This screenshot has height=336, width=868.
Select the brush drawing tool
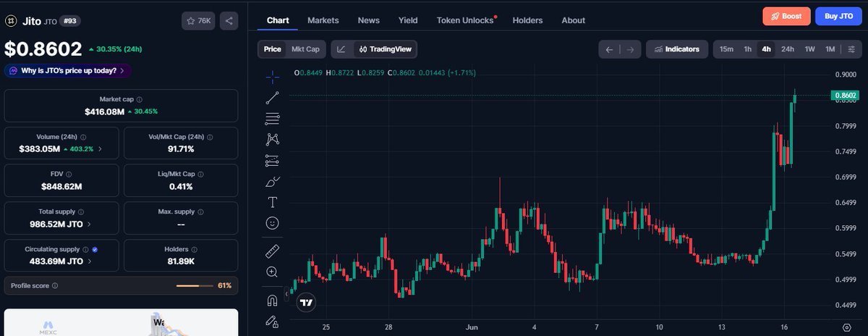pos(272,181)
